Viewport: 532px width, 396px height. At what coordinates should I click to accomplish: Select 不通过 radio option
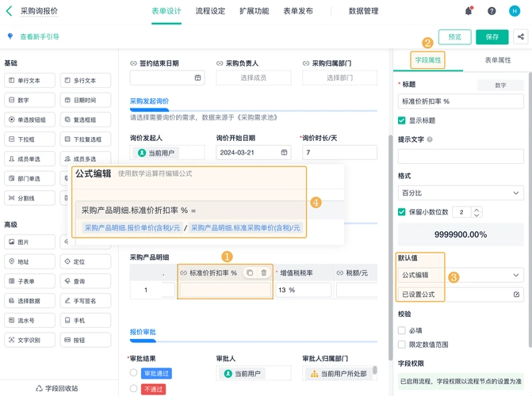coord(134,389)
